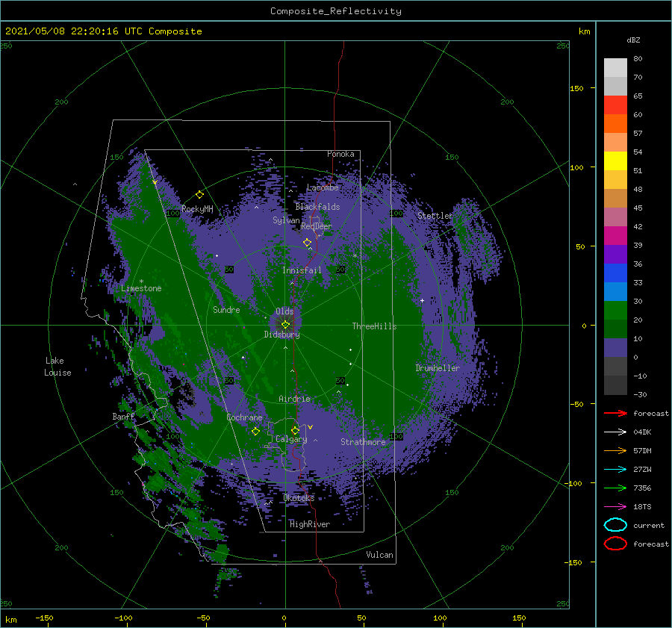Click the yellow marker above Calgary label
The image size is (672, 628).
[x=295, y=430]
